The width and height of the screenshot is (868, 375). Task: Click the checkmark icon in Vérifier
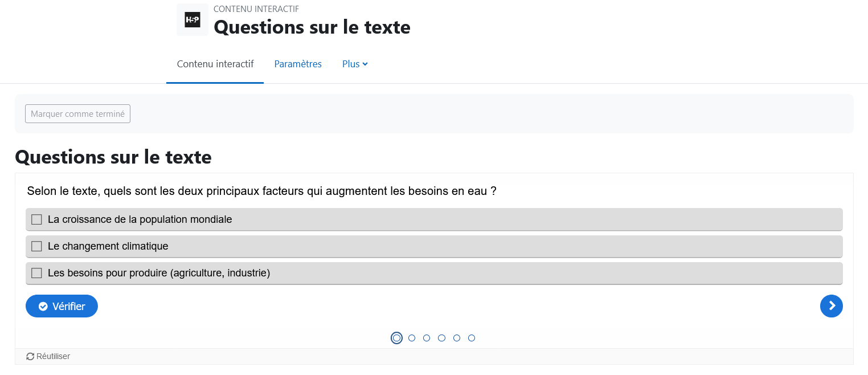43,307
